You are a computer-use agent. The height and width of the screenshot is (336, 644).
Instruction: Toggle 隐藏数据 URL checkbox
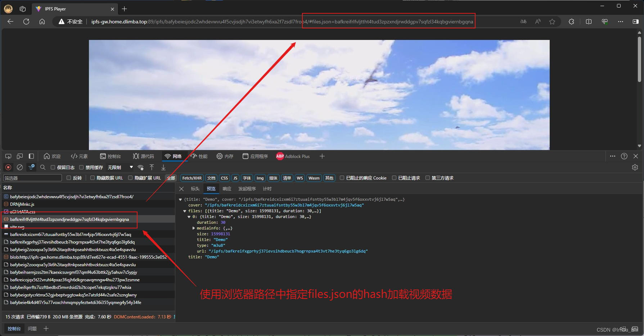click(93, 178)
